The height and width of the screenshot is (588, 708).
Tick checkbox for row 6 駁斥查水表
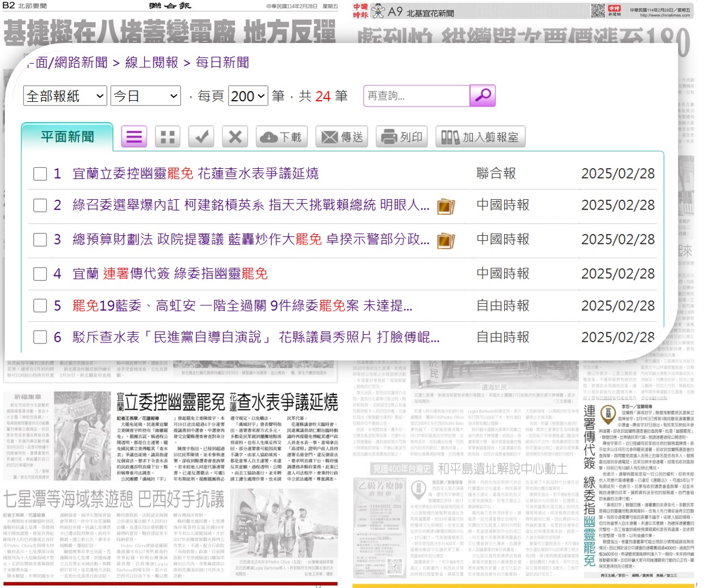[x=40, y=337]
